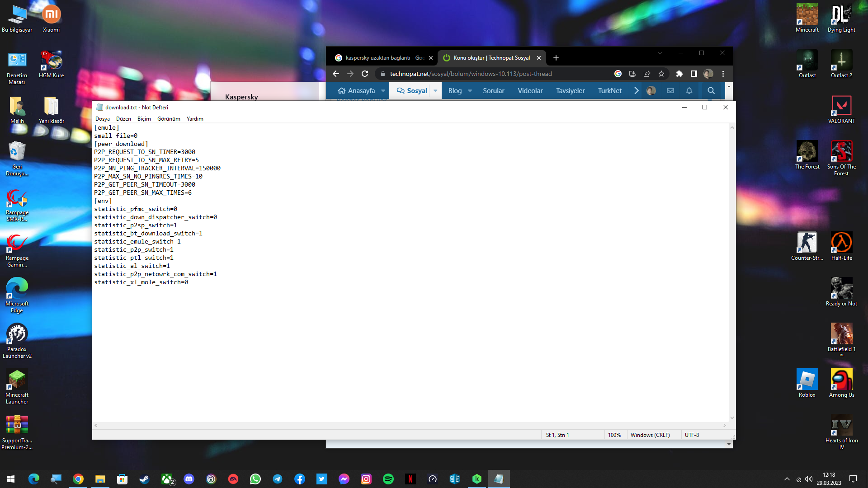Expand the Blog dropdown arrow
Screen dimensions: 868x488
[x=470, y=90]
